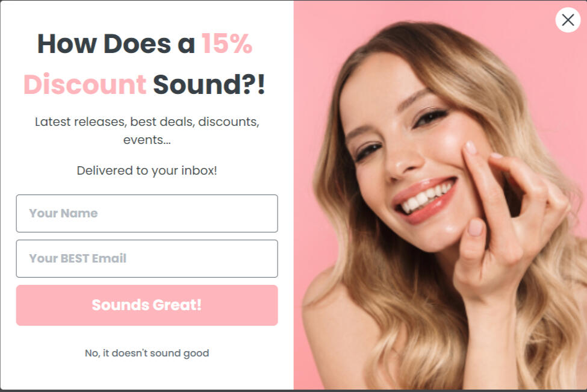Screen dimensions: 587x392
Task: Close the discount popup with the X
Action: [567, 20]
